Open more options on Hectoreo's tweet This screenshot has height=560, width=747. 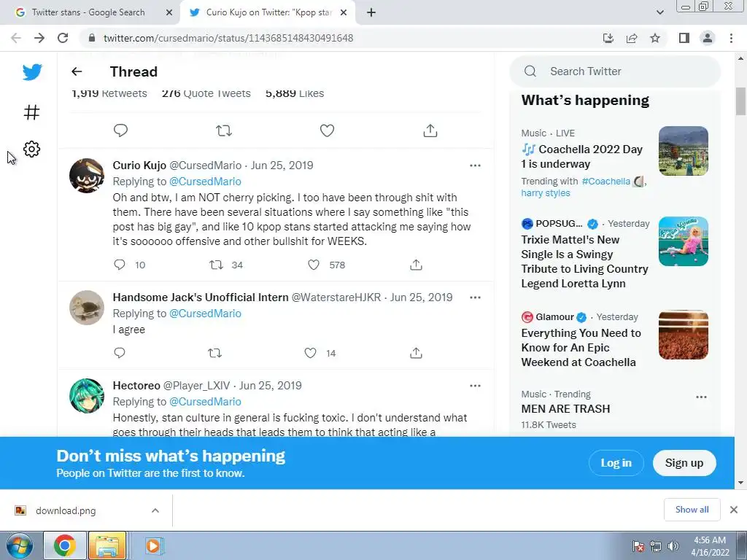coord(475,386)
